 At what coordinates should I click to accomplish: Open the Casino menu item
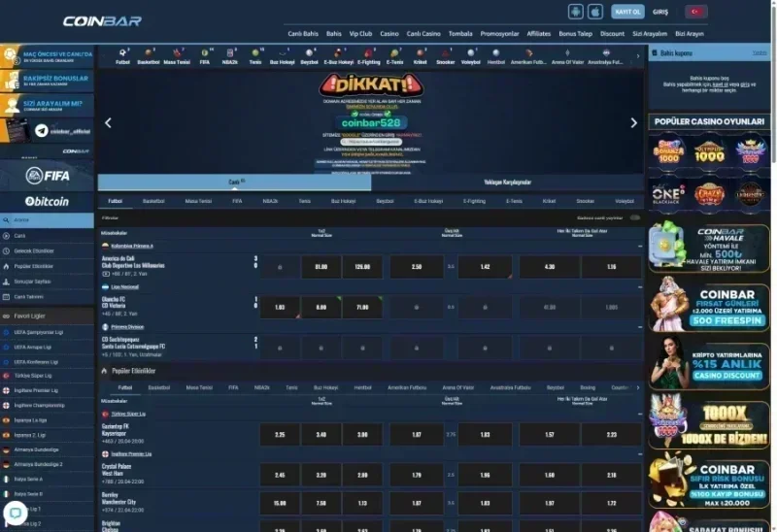pos(389,34)
